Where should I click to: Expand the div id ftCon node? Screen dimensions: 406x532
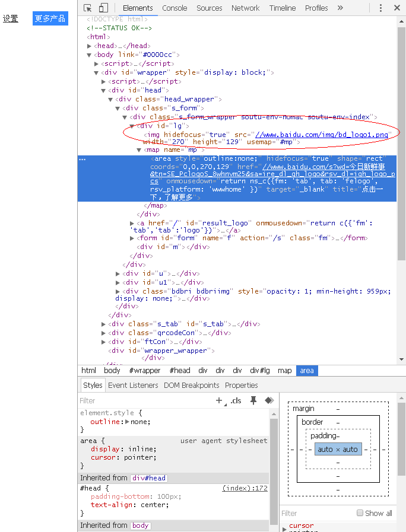103,342
